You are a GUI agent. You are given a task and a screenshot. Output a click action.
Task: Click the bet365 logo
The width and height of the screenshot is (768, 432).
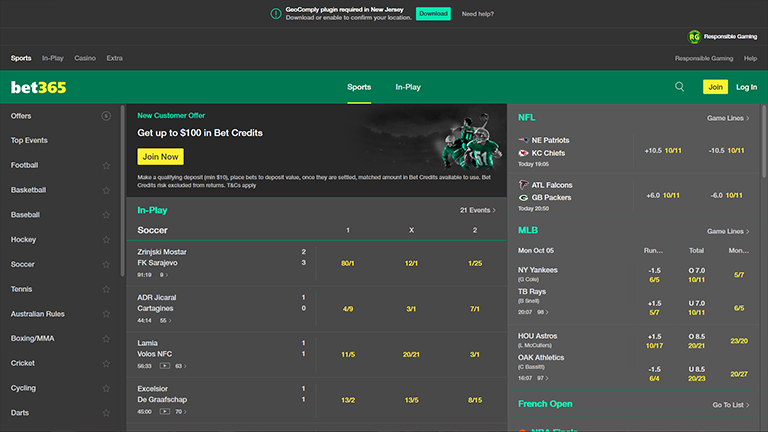(39, 87)
